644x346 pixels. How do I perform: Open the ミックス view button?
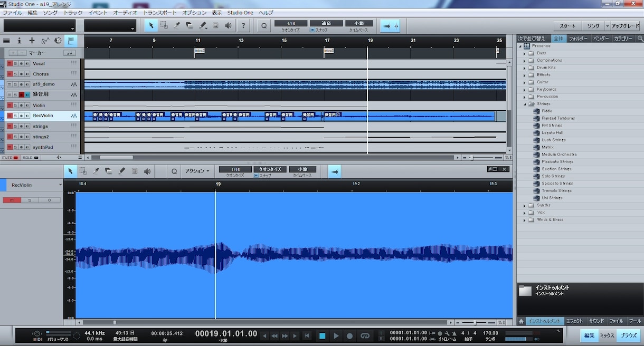pos(607,335)
